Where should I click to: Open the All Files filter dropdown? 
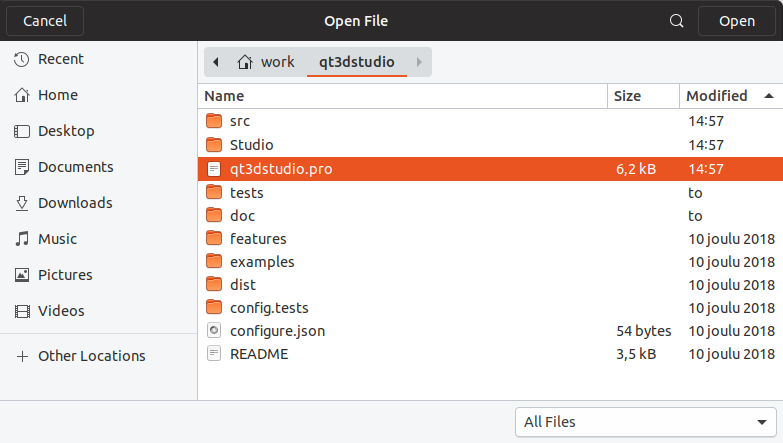tap(645, 422)
